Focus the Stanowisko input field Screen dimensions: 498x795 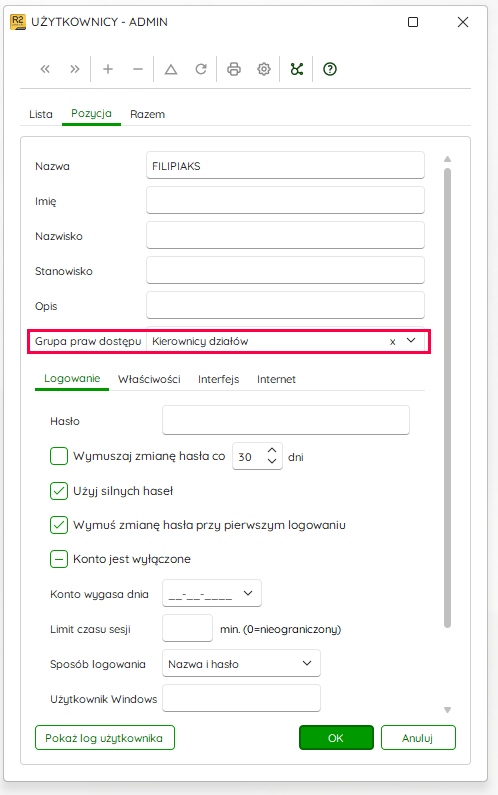tap(286, 270)
